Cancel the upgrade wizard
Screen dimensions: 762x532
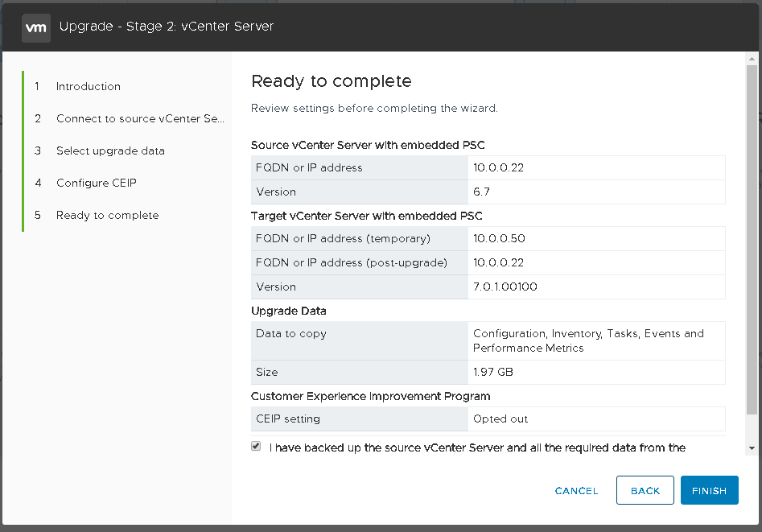[x=576, y=490]
